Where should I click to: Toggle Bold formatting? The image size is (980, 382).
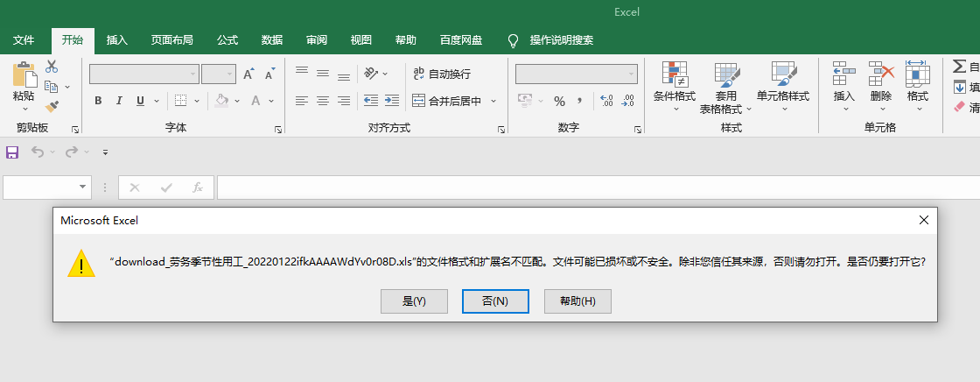click(x=98, y=100)
